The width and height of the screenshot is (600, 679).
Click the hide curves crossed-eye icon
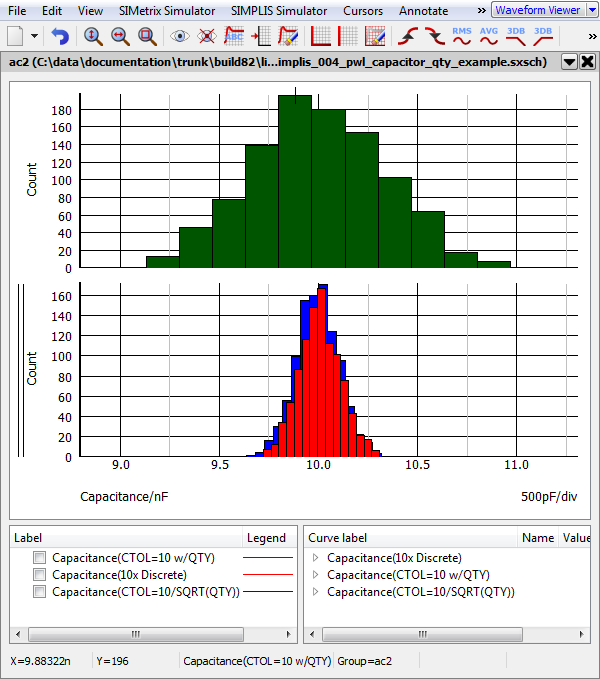pos(207,36)
